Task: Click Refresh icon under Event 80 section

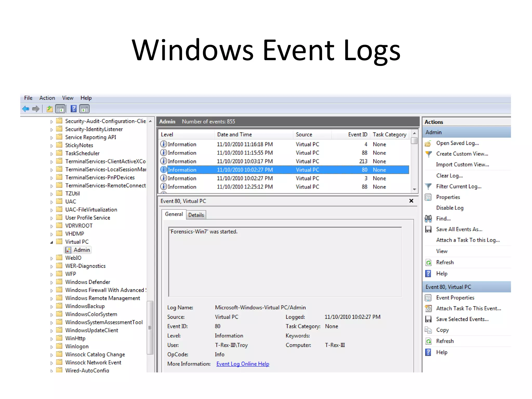Action: coord(428,341)
